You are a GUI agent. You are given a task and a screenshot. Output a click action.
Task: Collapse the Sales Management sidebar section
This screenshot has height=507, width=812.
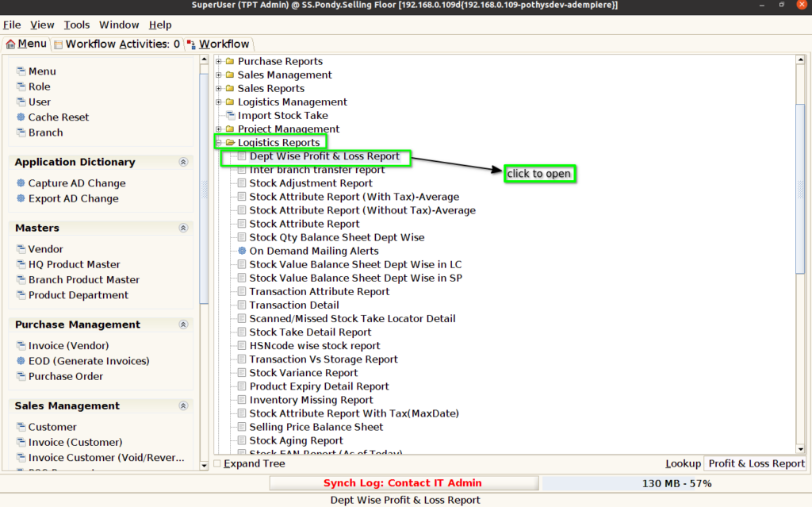[183, 405]
